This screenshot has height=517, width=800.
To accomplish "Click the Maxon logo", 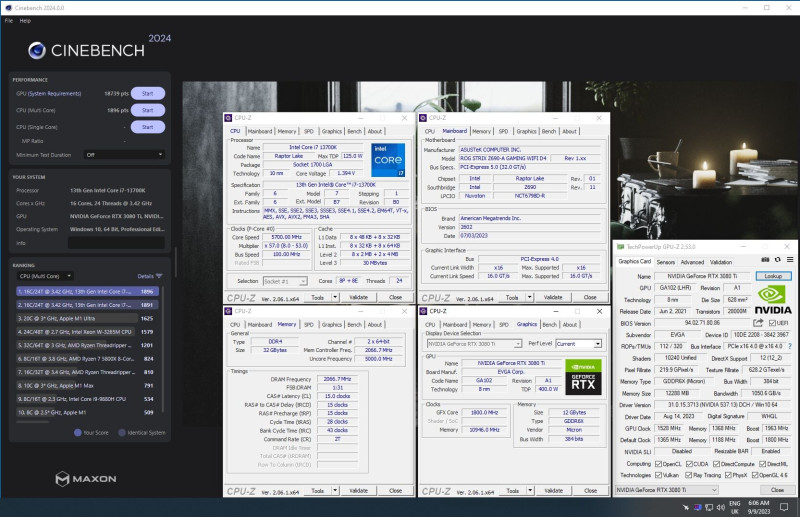I will (86, 479).
